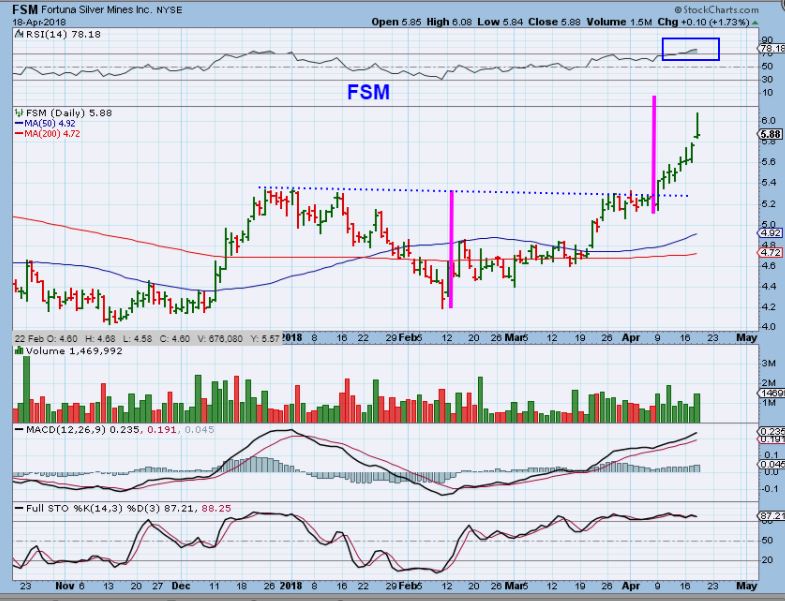Click the 'Chg +0.10 (+1.73%)' value
The width and height of the screenshot is (785, 601).
tap(703, 22)
